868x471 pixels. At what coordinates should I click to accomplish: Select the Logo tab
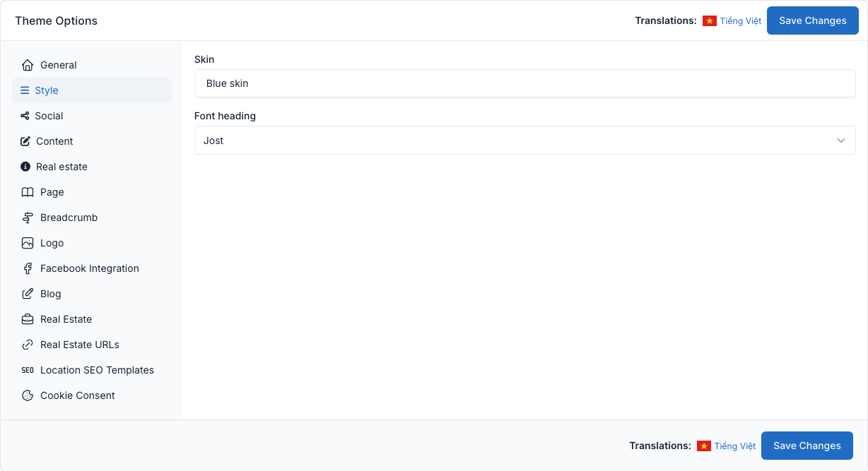[92, 243]
